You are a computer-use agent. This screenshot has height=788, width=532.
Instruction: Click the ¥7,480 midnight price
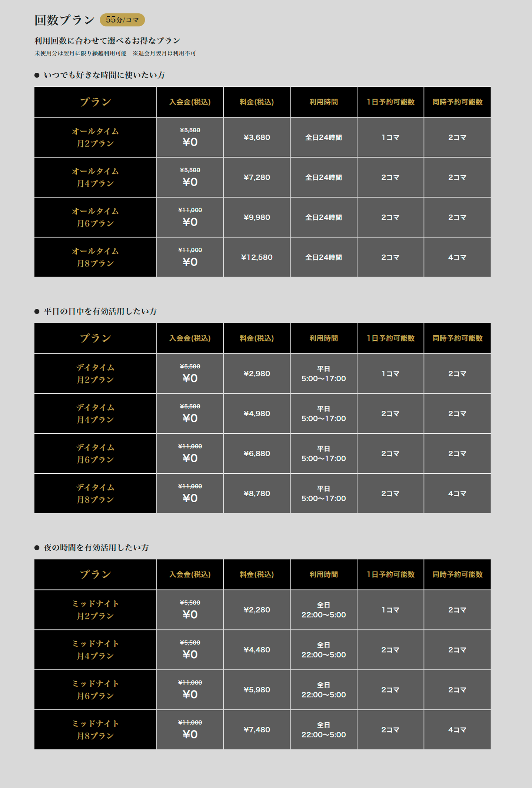(x=257, y=730)
